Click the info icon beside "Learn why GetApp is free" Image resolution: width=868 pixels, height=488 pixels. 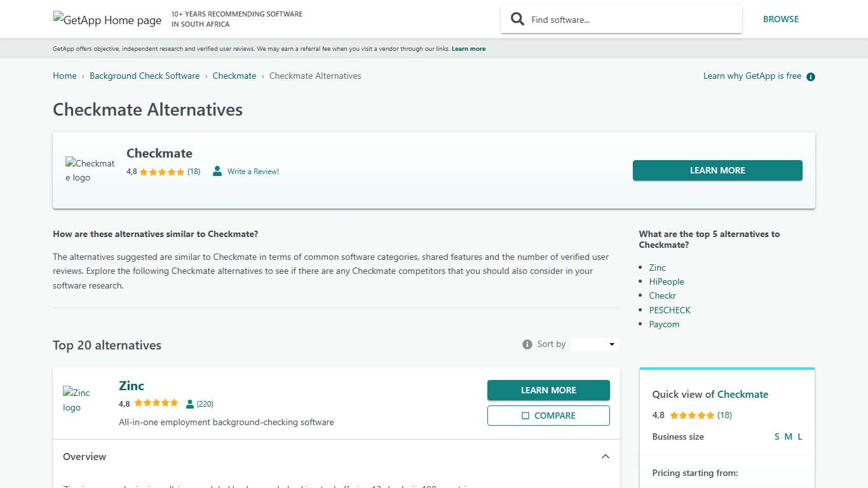coord(810,76)
